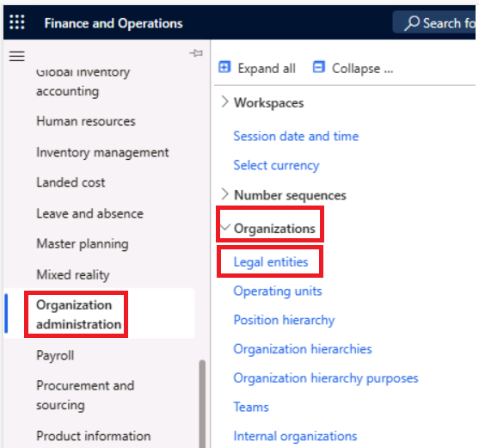Open Legal entities page
The image size is (479, 448).
click(x=271, y=262)
